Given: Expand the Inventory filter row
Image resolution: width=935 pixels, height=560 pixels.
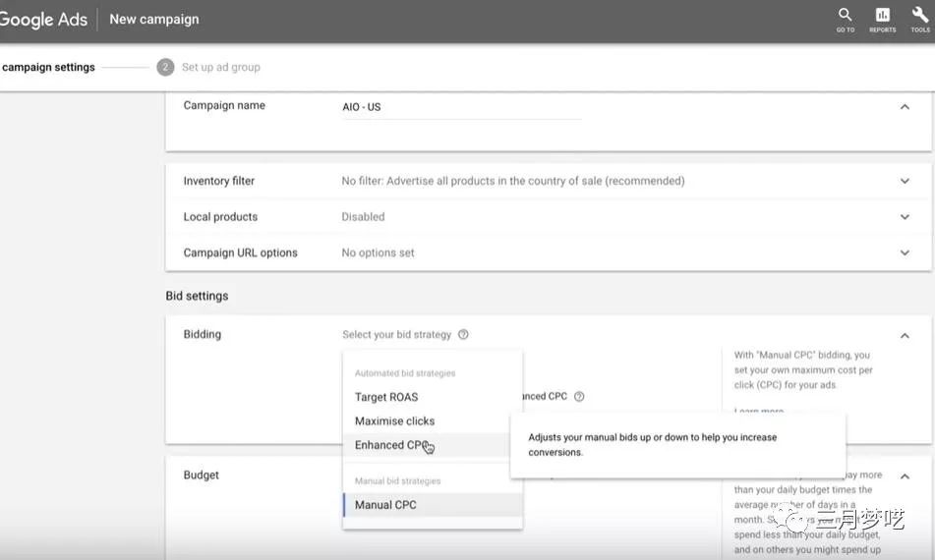Looking at the screenshot, I should coord(905,181).
